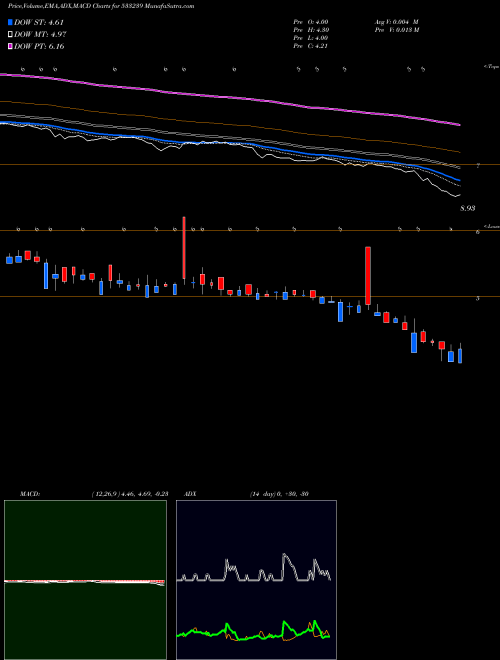
Task: Click the Pre L: 4.00 low value
Action: (311, 38)
